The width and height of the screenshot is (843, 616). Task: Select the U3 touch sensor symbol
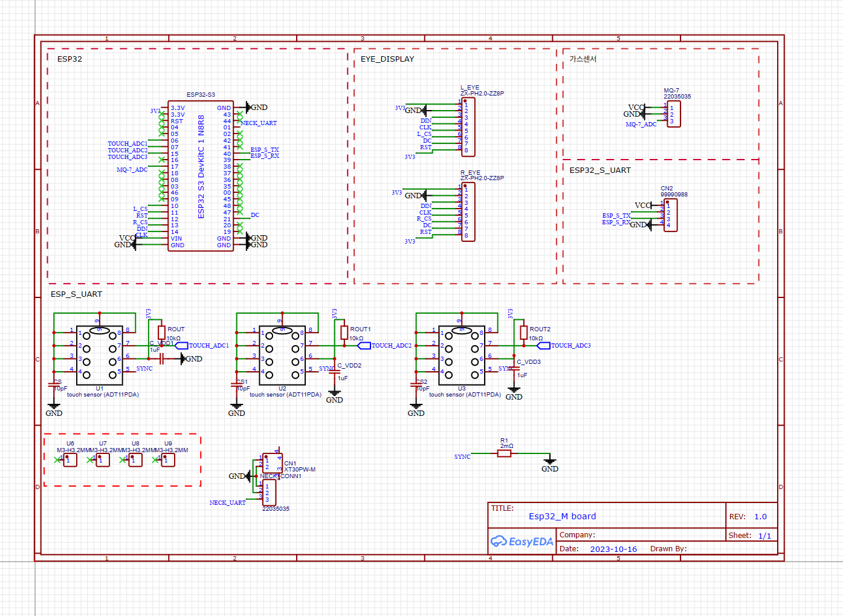pyautogui.click(x=462, y=355)
